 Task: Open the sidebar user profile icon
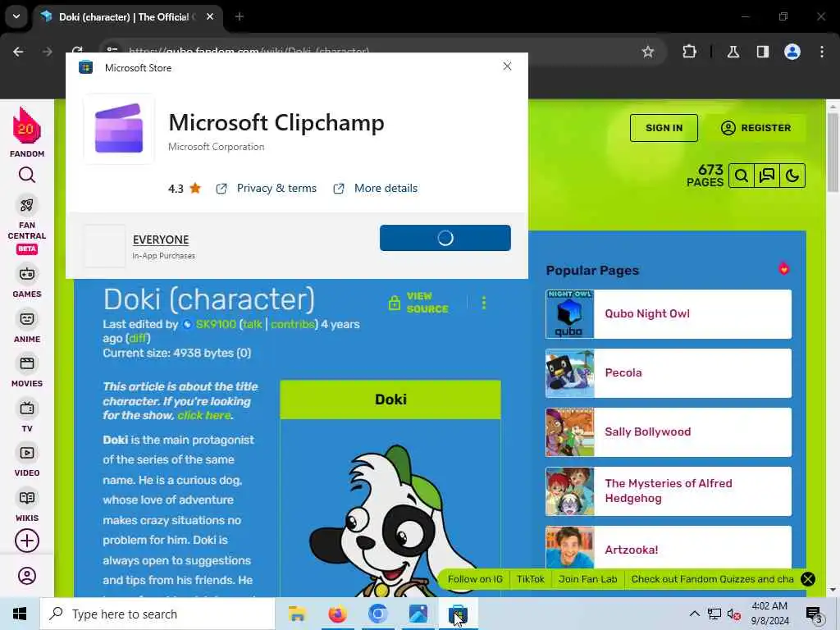tap(27, 576)
